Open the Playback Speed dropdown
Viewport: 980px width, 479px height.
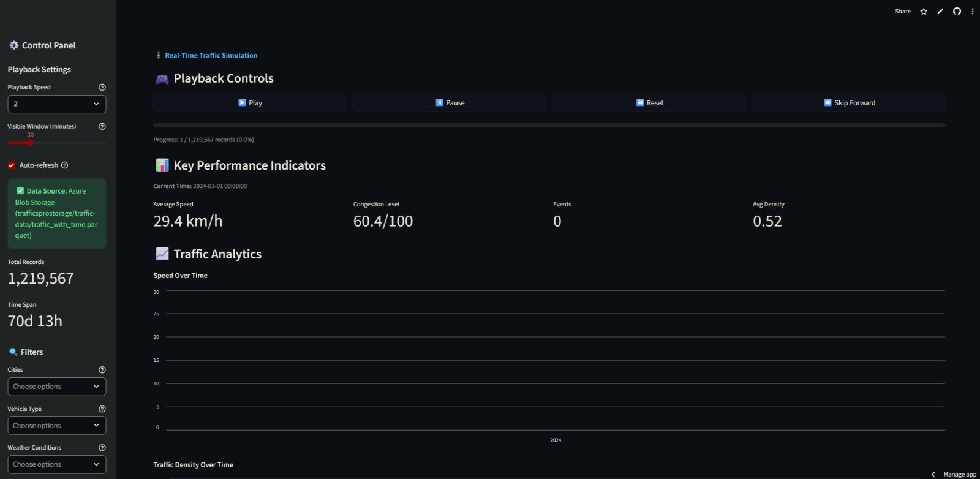(x=56, y=104)
